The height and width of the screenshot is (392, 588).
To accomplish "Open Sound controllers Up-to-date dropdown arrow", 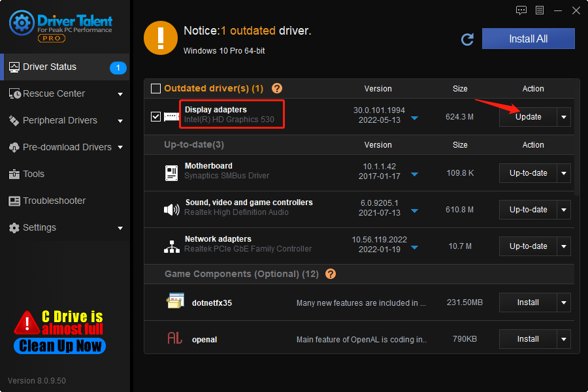I will click(x=564, y=210).
